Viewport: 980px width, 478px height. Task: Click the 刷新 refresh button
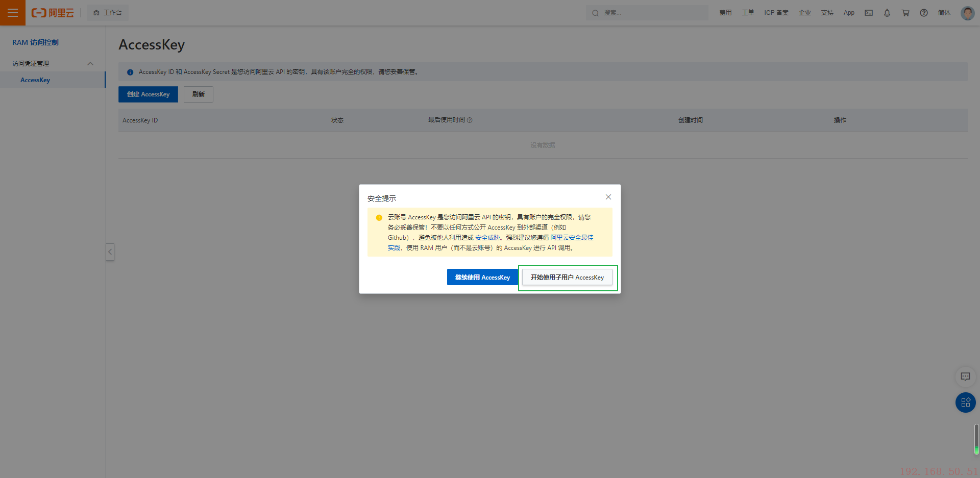point(199,94)
